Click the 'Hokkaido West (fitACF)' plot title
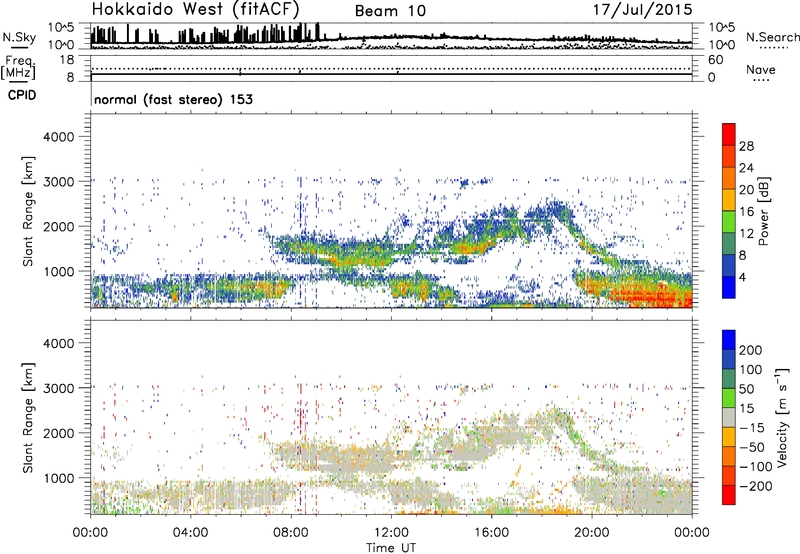Viewport: 800px width, 554px height. click(195, 9)
